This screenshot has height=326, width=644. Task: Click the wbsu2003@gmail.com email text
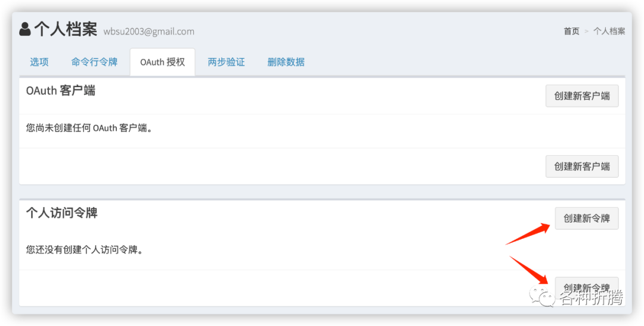[148, 32]
